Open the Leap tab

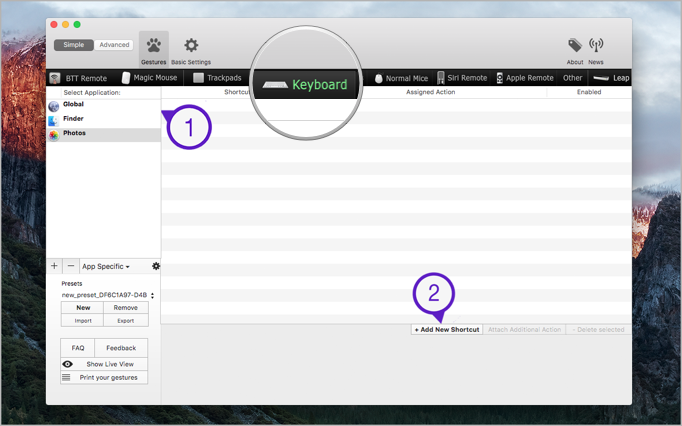611,78
